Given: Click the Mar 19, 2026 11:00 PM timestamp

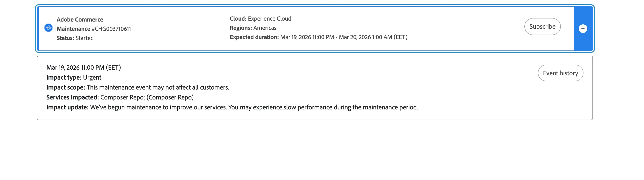Looking at the screenshot, I should tap(83, 67).
